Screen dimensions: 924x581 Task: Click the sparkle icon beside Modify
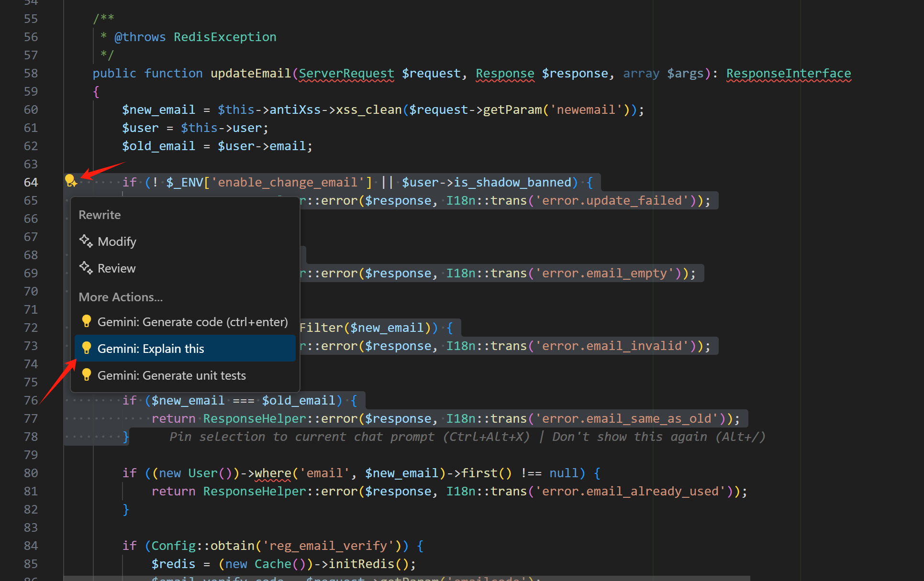[x=86, y=241]
